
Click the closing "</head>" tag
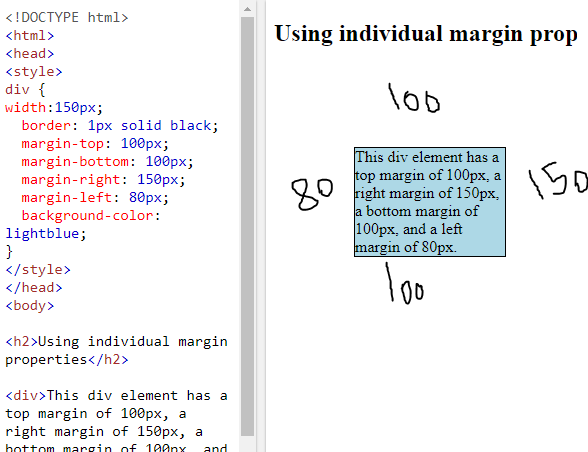pyautogui.click(x=34, y=288)
